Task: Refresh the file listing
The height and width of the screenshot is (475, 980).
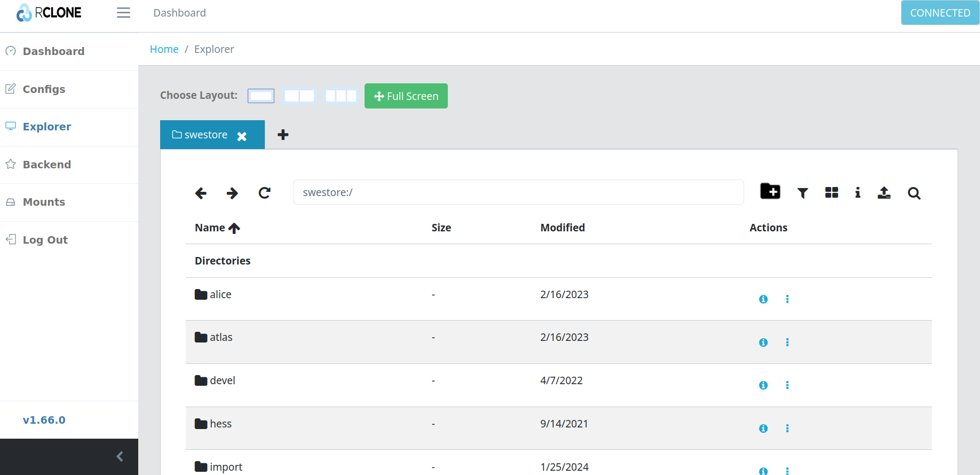Action: coord(265,193)
